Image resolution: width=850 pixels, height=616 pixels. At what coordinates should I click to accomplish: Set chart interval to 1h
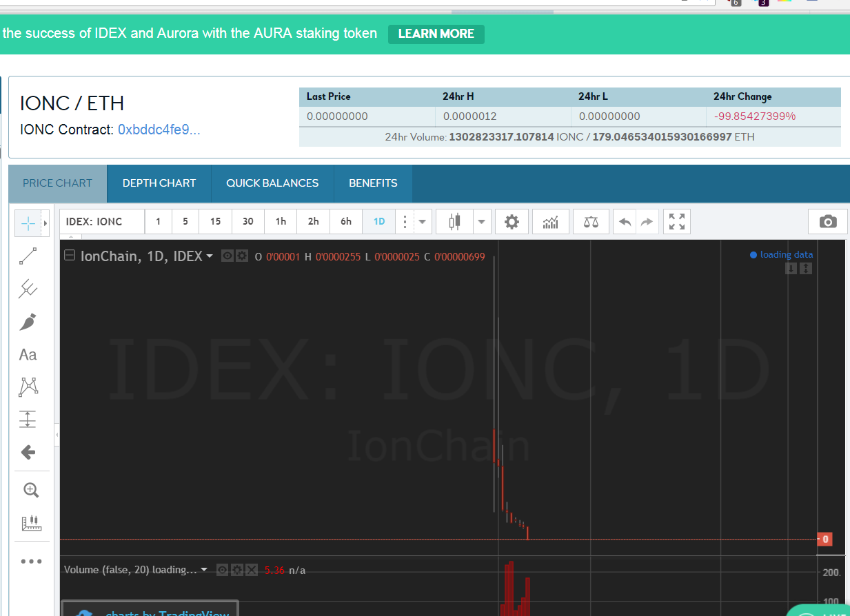point(281,222)
